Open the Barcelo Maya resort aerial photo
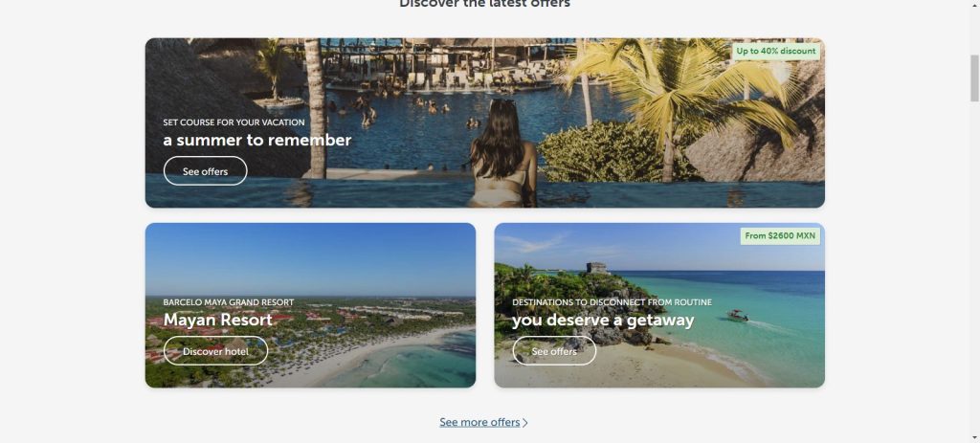Screen dimensions: 980x443 coord(310,305)
